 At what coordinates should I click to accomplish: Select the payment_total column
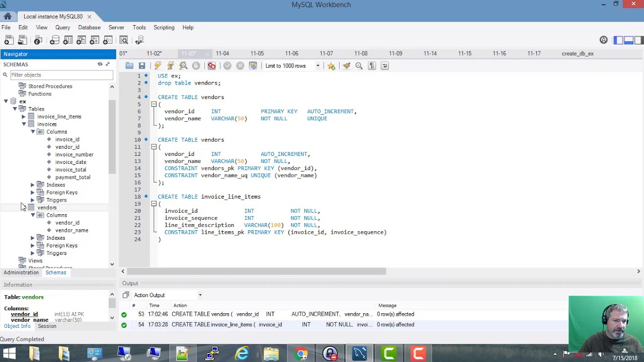pos(72,177)
